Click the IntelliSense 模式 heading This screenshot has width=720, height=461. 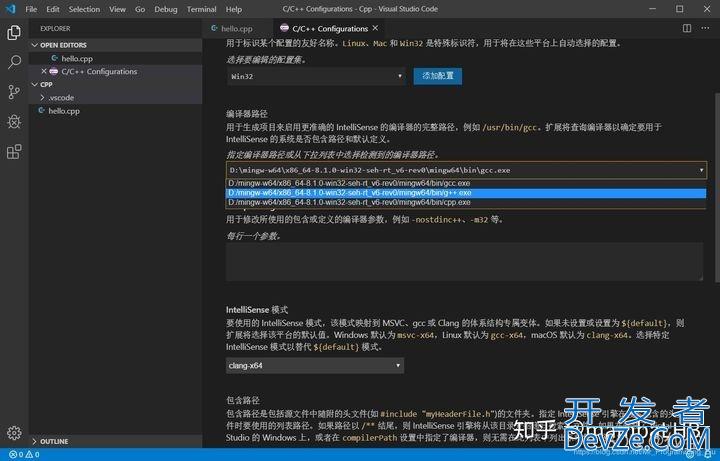click(x=257, y=310)
